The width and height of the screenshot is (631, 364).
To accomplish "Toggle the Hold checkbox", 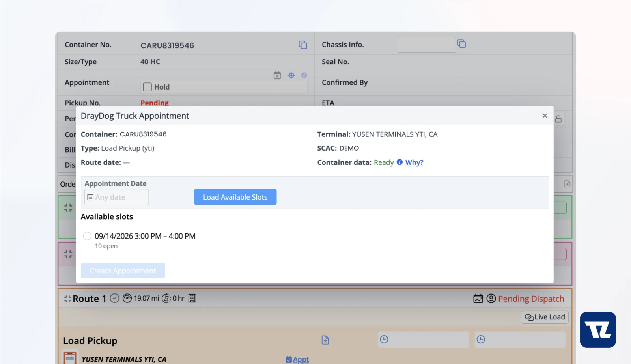I will [x=147, y=87].
